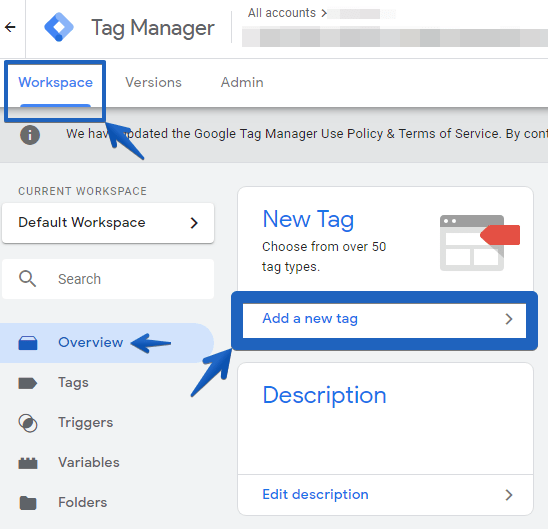Click the Edit description link
This screenshot has width=548, height=529.
(315, 495)
